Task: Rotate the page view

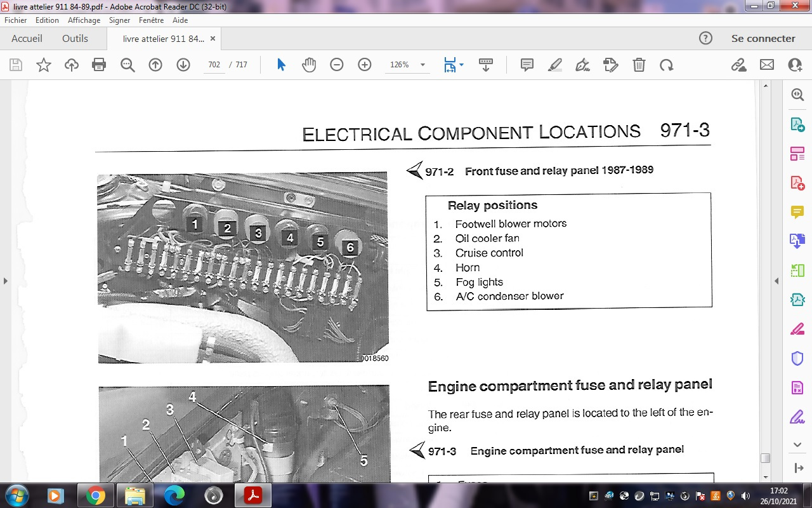Action: tap(666, 65)
